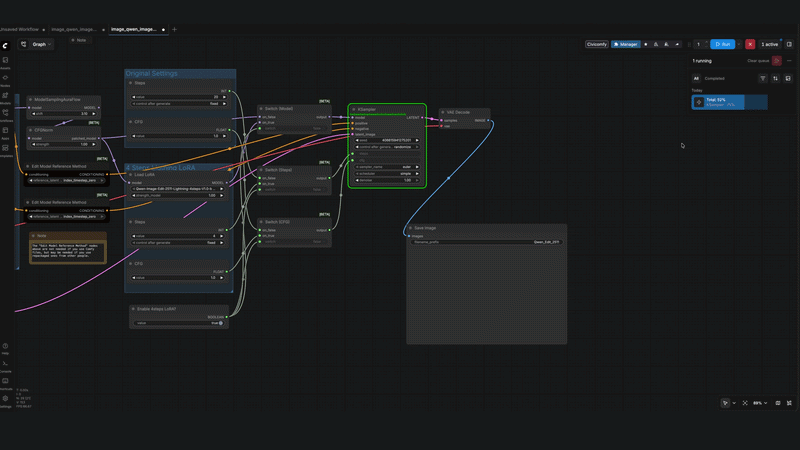This screenshot has height=450, width=800.
Task: Toggle the switch value in Switch (Steps) node
Action: pyautogui.click(x=294, y=190)
